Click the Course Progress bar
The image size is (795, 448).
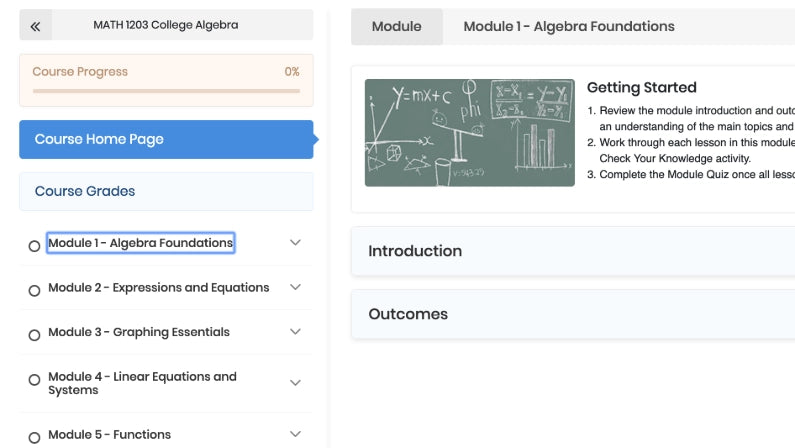pyautogui.click(x=165, y=90)
